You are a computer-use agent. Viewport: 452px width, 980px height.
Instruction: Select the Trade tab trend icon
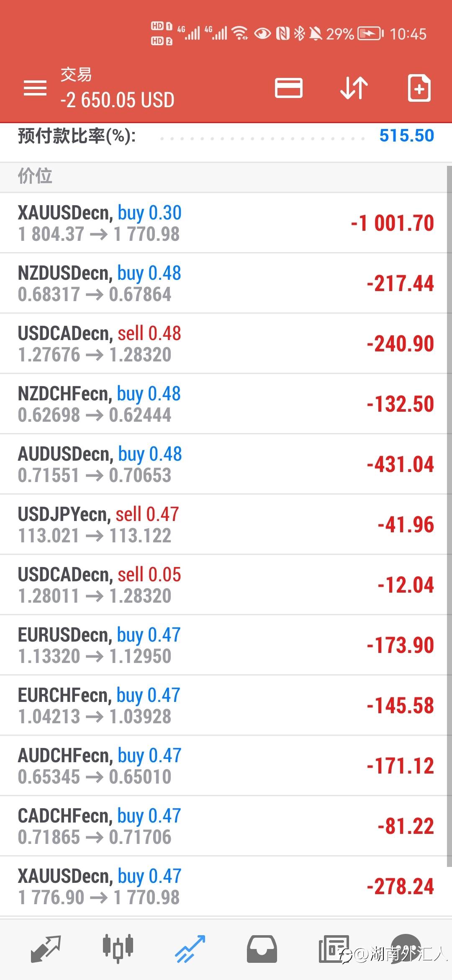click(190, 949)
